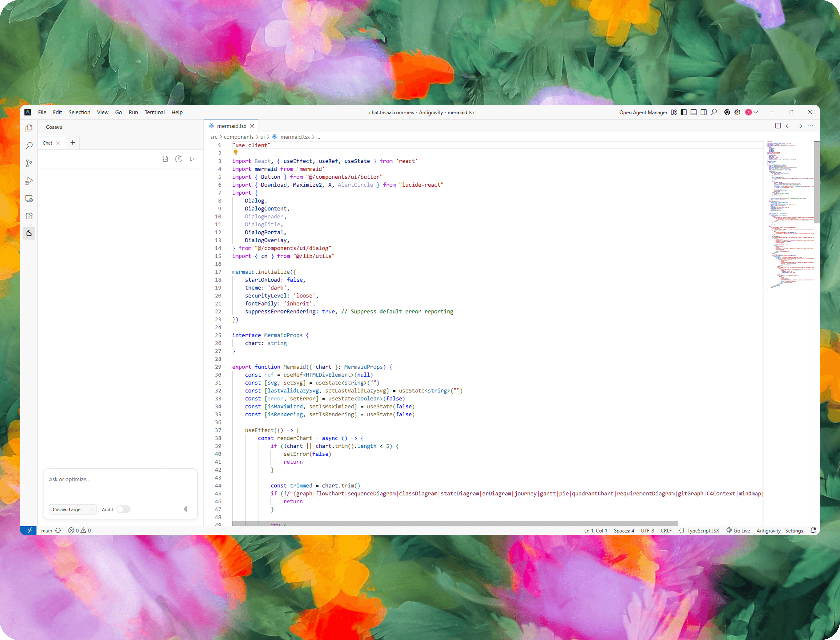Open the Explorer files view

point(29,128)
